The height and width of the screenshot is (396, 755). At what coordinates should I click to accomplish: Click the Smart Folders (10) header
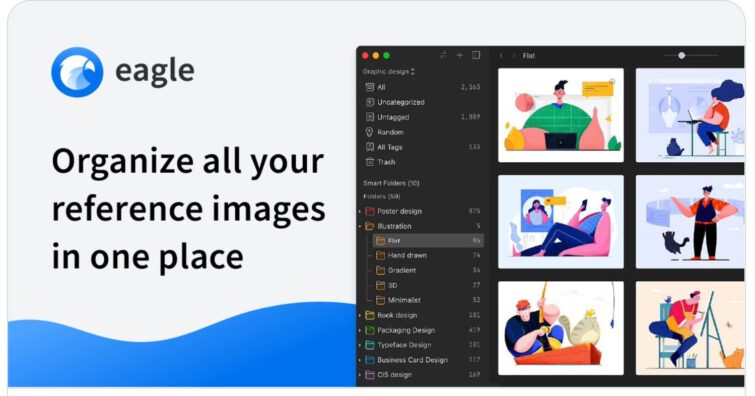point(391,183)
